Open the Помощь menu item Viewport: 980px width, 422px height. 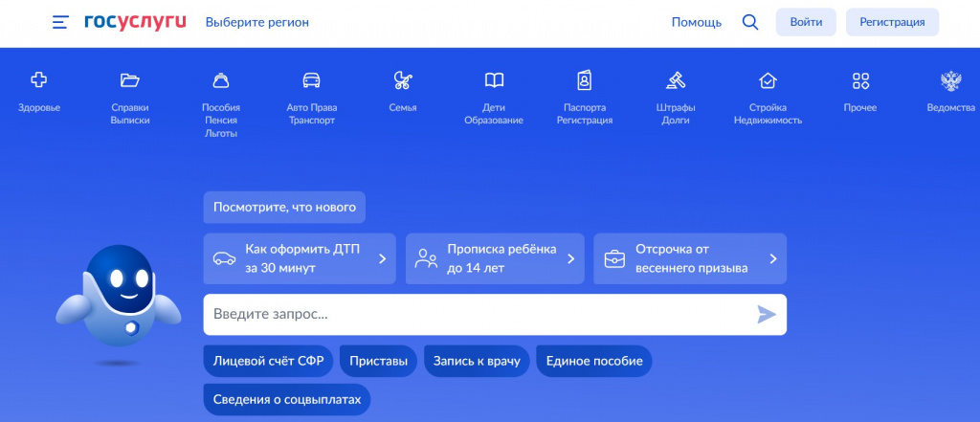click(x=696, y=22)
